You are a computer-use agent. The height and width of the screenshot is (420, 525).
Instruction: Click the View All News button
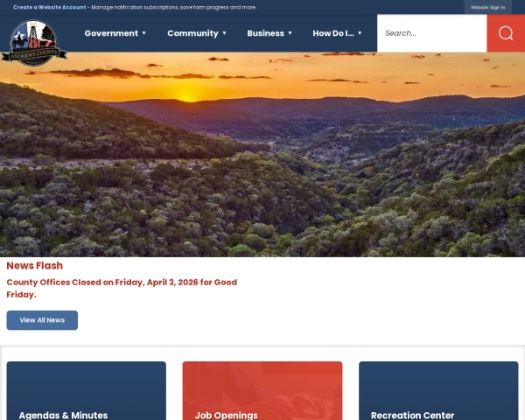point(42,320)
